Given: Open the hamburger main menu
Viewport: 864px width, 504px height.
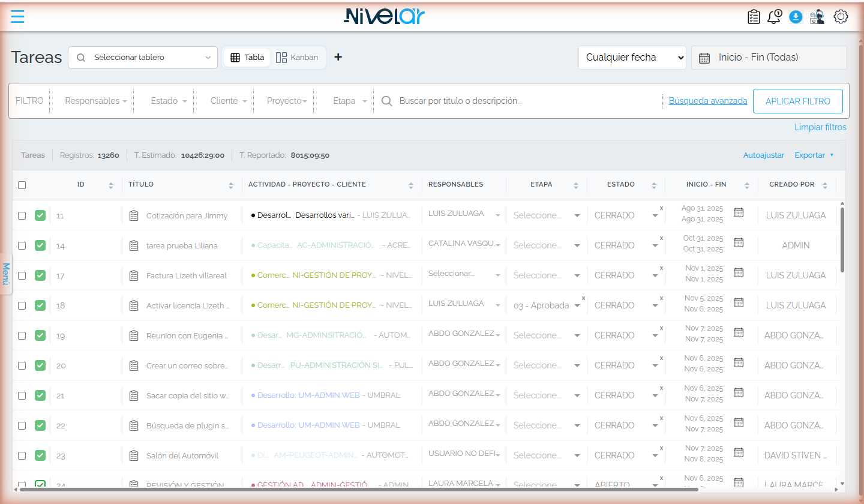Looking at the screenshot, I should 17,17.
